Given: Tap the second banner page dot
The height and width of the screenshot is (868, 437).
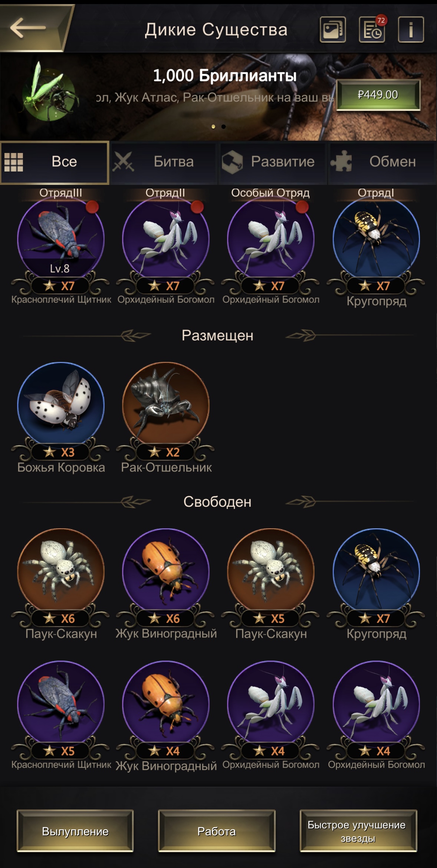Looking at the screenshot, I should point(223,127).
